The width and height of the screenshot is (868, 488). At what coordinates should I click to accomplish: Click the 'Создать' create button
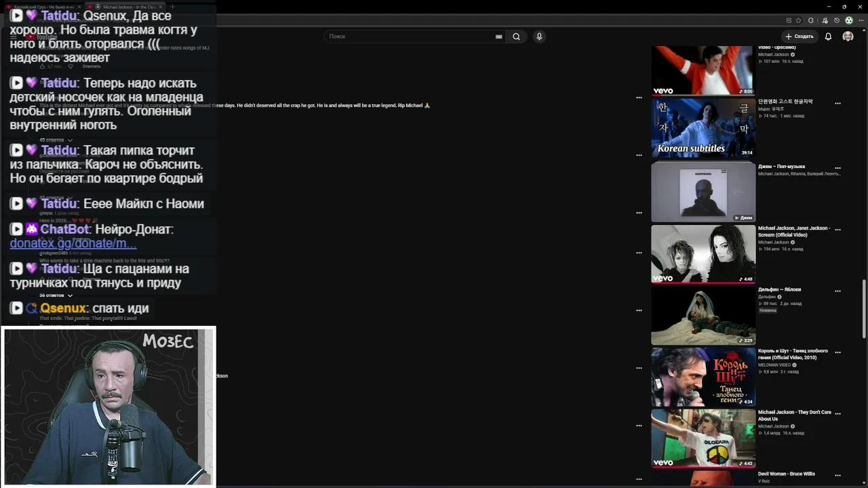pos(799,37)
